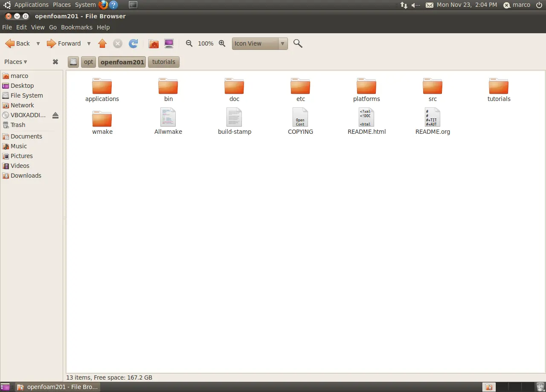
Task: Open the Go menu
Action: tap(53, 27)
